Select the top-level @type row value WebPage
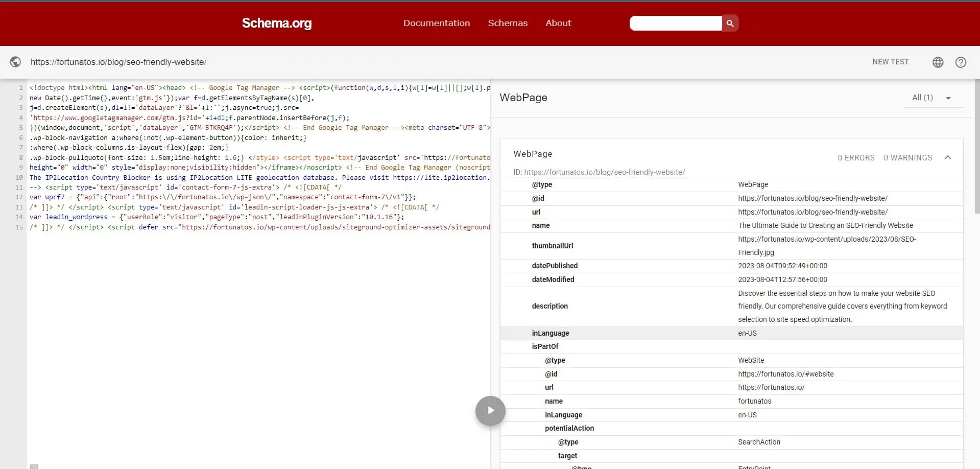This screenshot has height=469, width=980. (753, 184)
